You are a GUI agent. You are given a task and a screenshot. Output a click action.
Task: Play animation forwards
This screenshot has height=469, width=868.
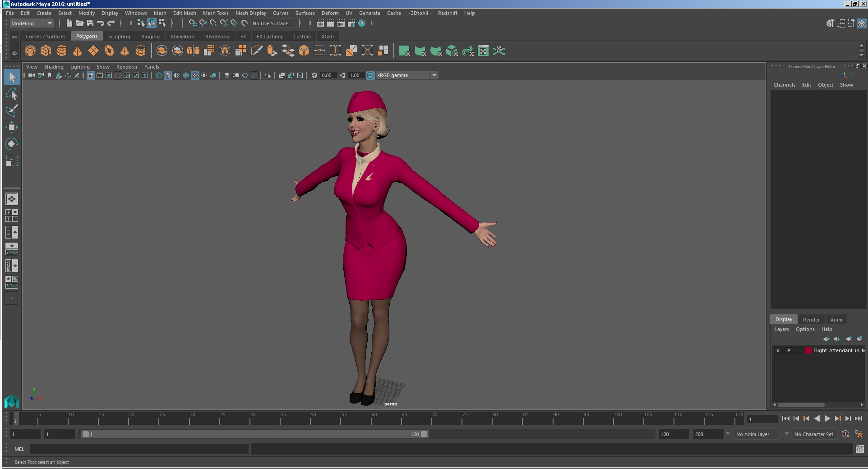coord(827,418)
